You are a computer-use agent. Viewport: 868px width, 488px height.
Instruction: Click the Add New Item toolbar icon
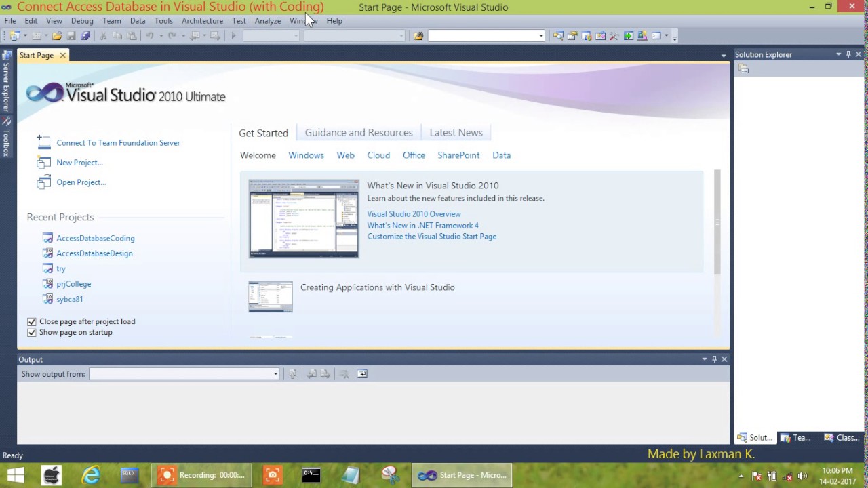click(36, 36)
